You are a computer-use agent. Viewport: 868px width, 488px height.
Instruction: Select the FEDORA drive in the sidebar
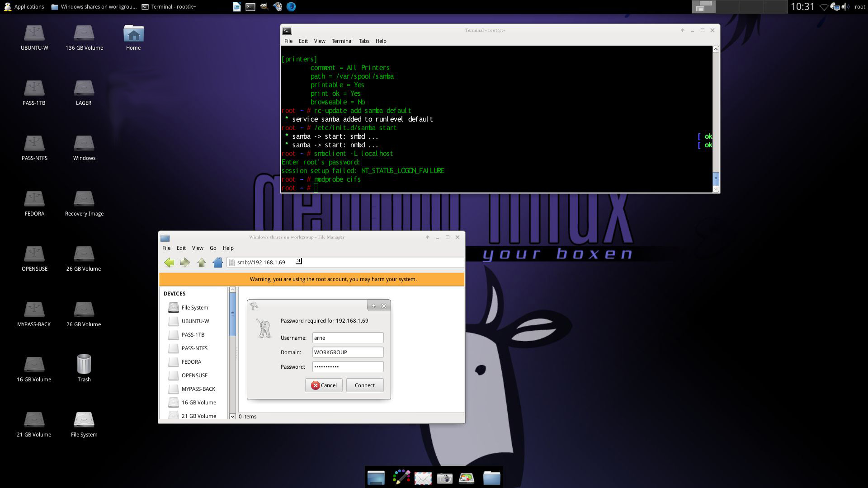click(191, 361)
